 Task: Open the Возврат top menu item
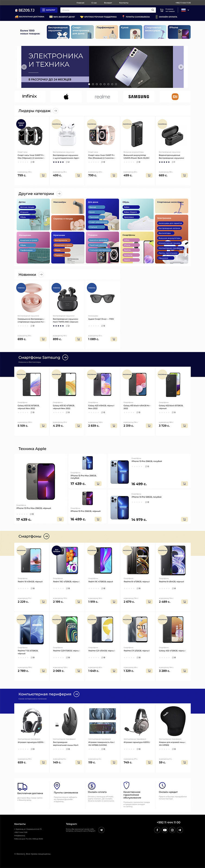click(108, 3)
